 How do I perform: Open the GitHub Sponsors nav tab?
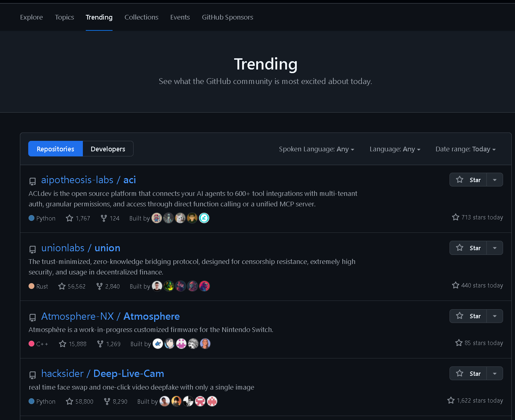228,17
